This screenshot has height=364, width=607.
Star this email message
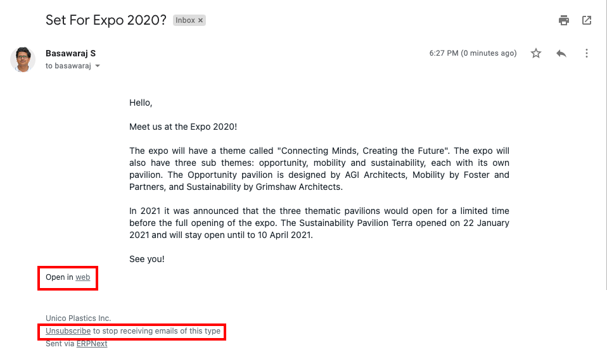[536, 53]
